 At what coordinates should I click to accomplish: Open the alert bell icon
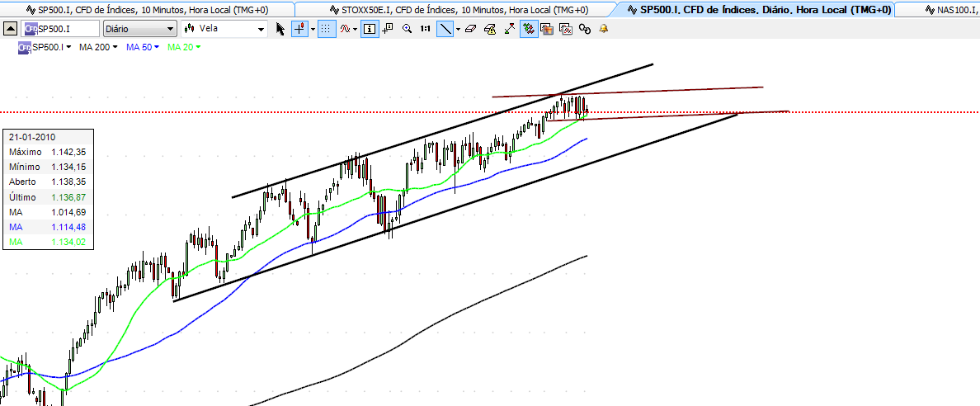(x=603, y=29)
